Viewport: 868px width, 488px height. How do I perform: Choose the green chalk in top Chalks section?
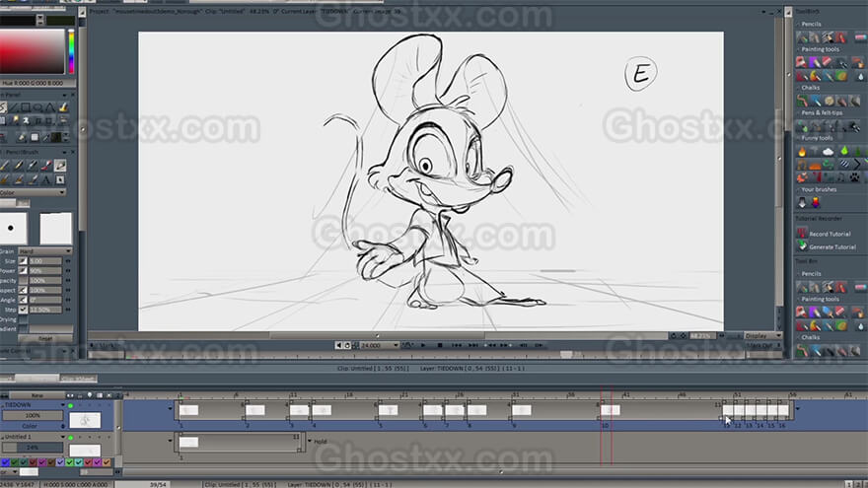click(802, 101)
